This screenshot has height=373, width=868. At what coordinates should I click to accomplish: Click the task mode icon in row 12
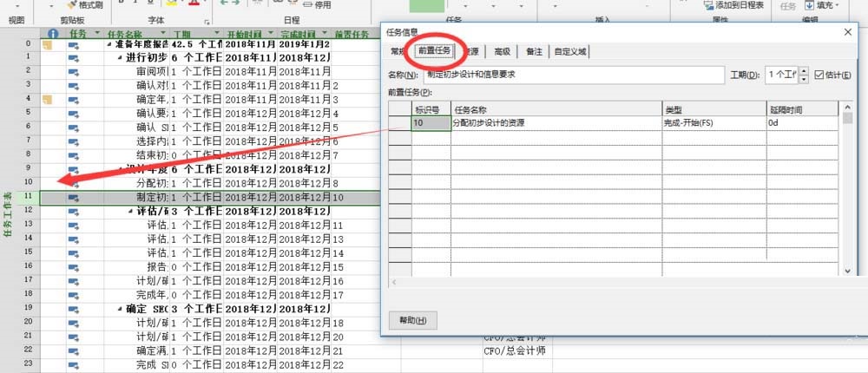(x=74, y=212)
